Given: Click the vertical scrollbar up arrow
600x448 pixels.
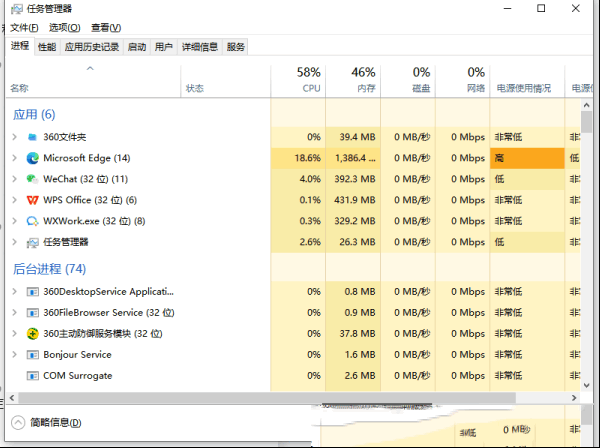Looking at the screenshot, I should (586, 105).
